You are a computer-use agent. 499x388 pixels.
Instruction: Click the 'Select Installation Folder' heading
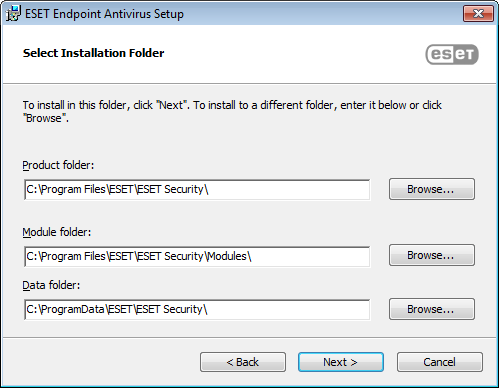coord(93,53)
